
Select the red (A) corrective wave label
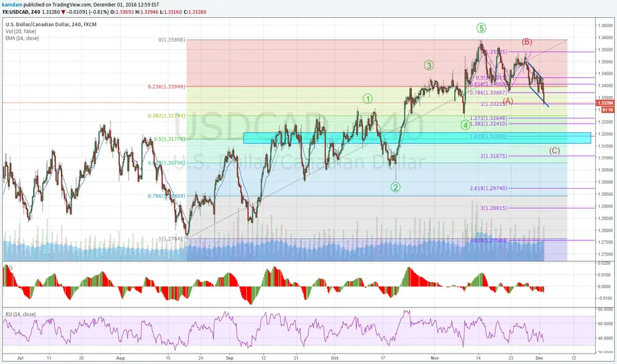pyautogui.click(x=508, y=101)
